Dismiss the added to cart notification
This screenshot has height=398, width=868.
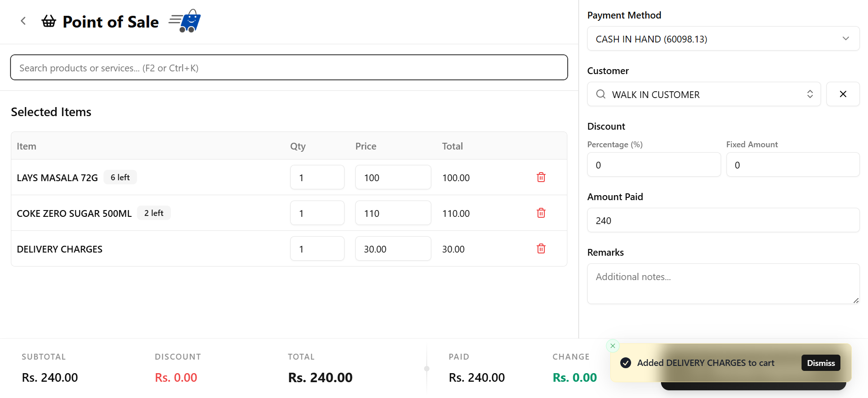[x=821, y=363]
